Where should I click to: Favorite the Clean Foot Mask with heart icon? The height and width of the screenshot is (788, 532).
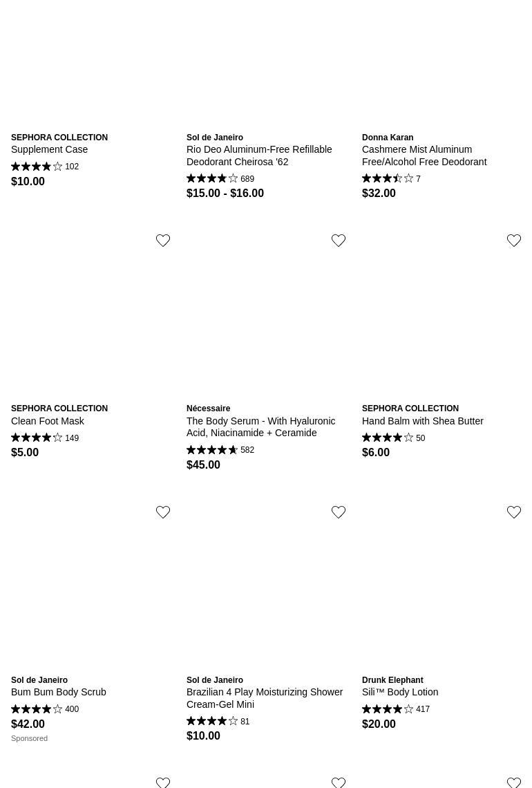163,241
